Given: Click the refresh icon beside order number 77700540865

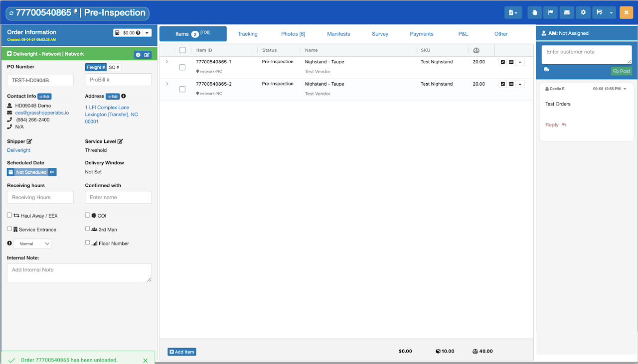Looking at the screenshot, I should 11,13.
